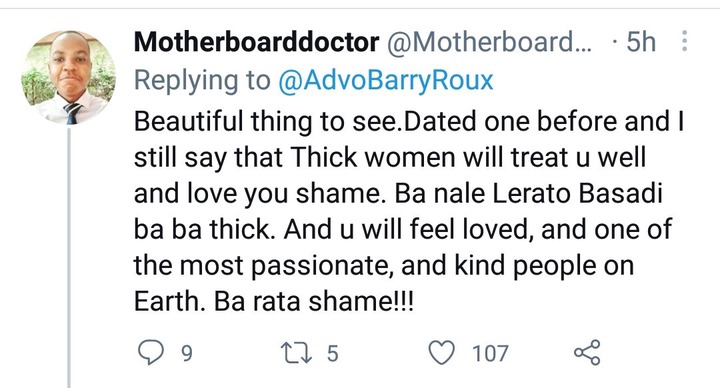Click the retweet count 5
720x388 pixels.
(332, 354)
